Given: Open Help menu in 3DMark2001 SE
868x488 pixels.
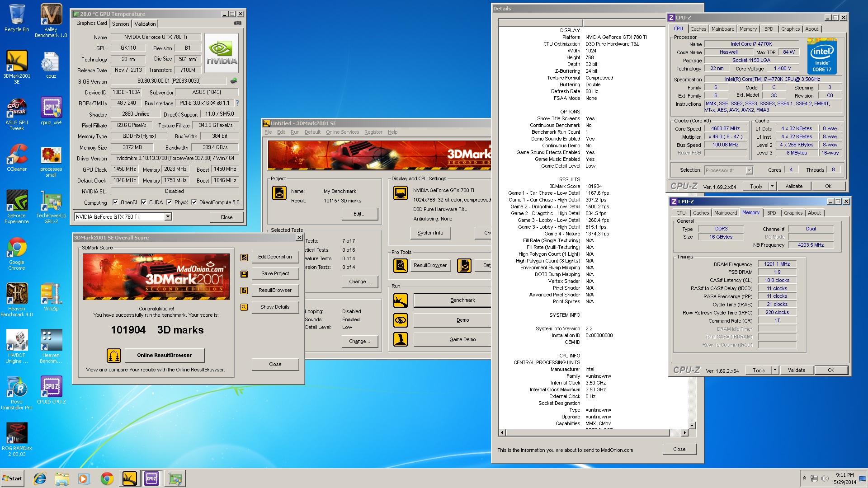Looking at the screenshot, I should coord(393,132).
